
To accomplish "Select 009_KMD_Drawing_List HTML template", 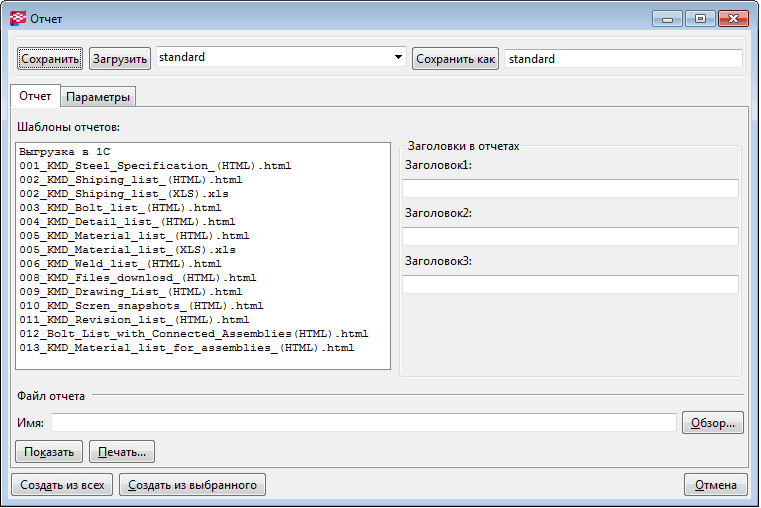I will point(130,292).
